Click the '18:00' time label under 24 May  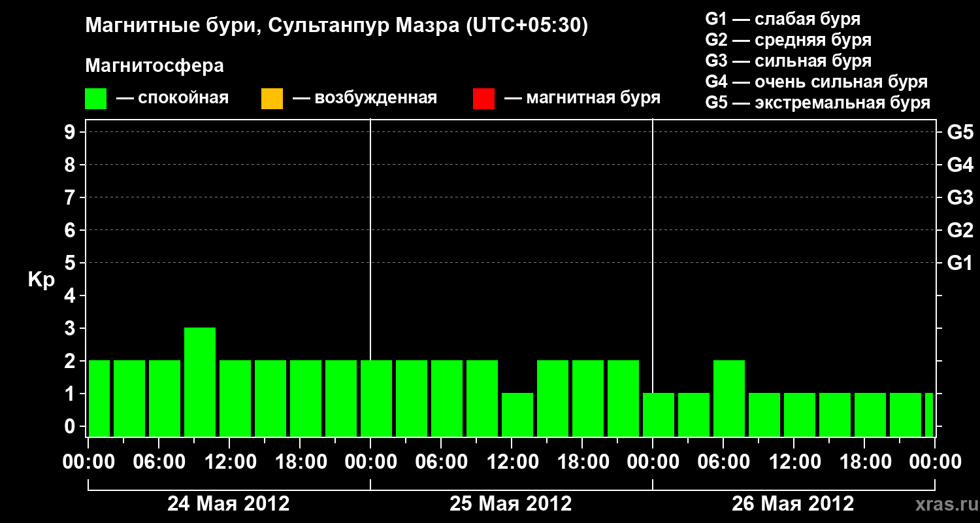click(x=300, y=462)
